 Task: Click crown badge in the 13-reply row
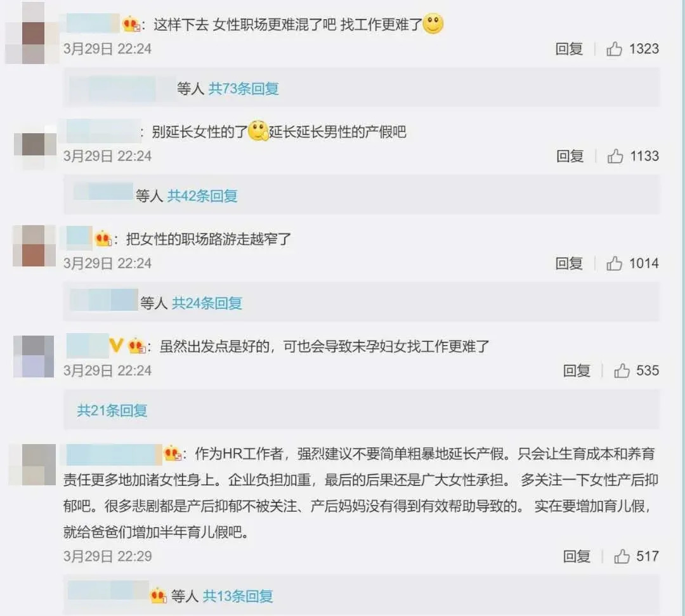tap(158, 596)
